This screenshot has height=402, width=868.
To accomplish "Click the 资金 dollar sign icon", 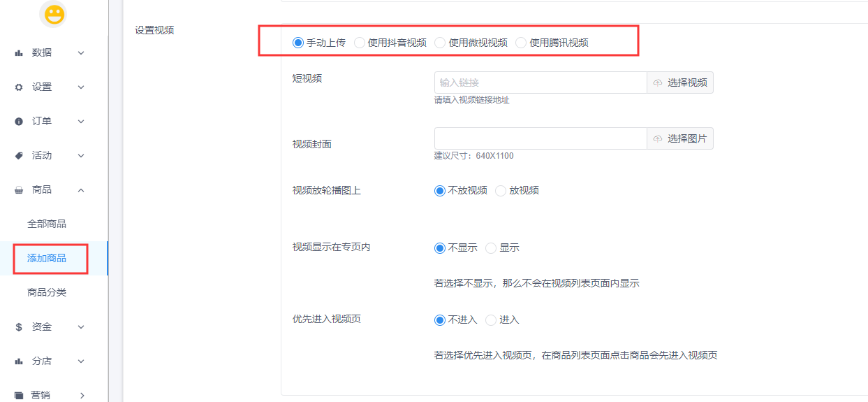I will coord(19,327).
